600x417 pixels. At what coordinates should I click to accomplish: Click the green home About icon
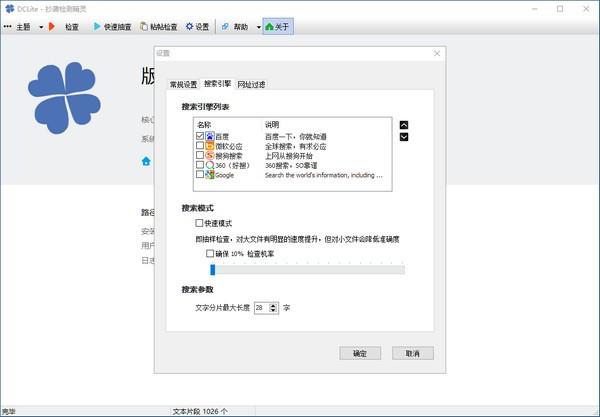pyautogui.click(x=269, y=26)
